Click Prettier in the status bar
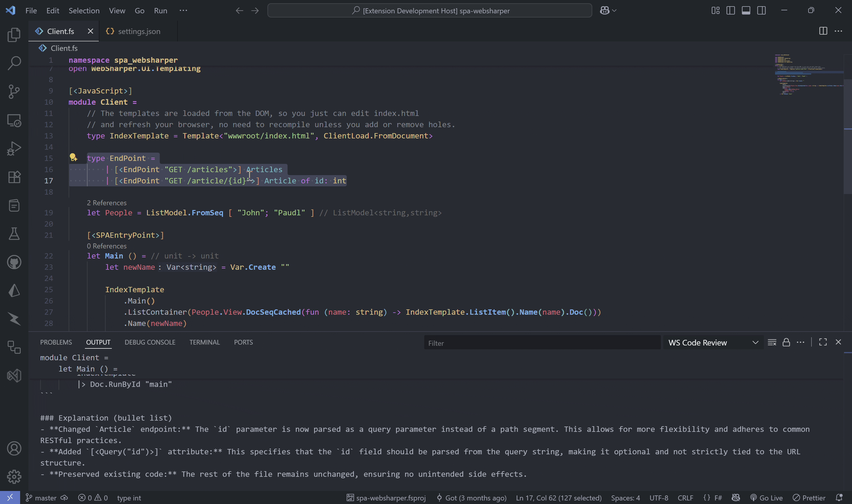 tap(809, 498)
